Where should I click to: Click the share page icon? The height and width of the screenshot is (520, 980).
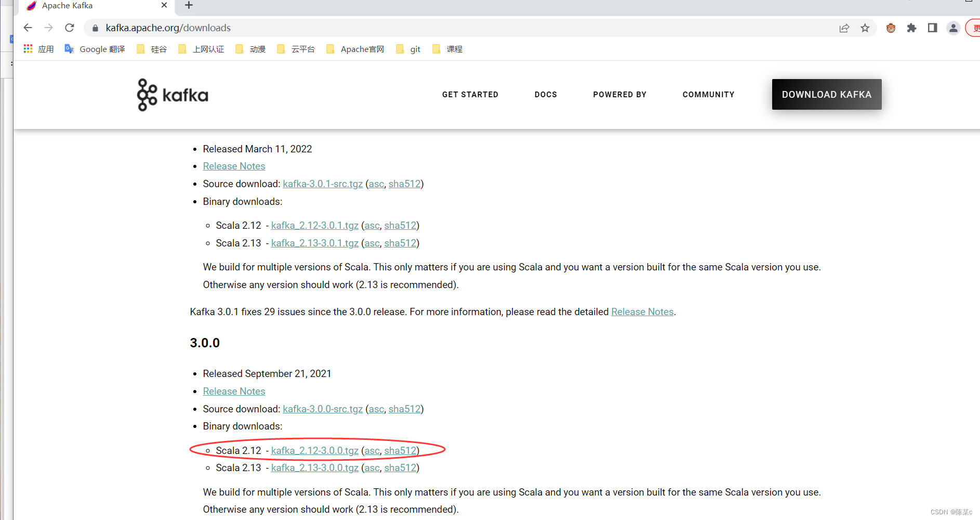tap(844, 28)
